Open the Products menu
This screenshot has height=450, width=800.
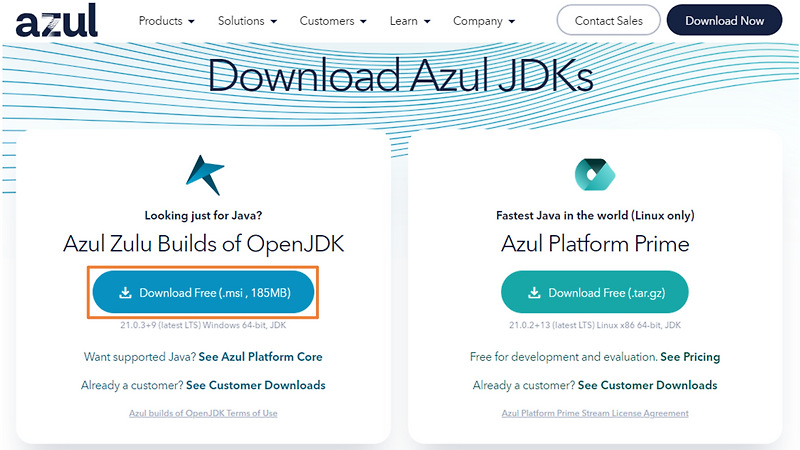tap(160, 21)
